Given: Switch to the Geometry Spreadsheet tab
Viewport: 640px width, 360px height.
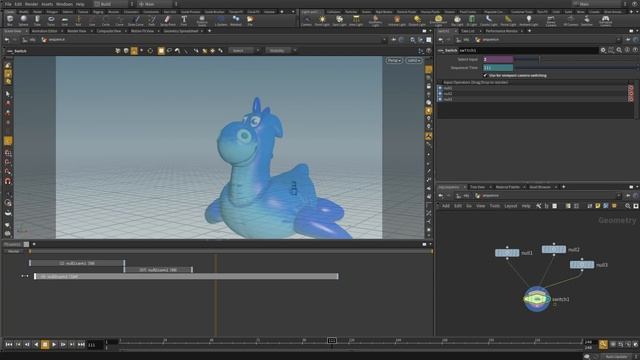Looking at the screenshot, I should pyautogui.click(x=181, y=31).
